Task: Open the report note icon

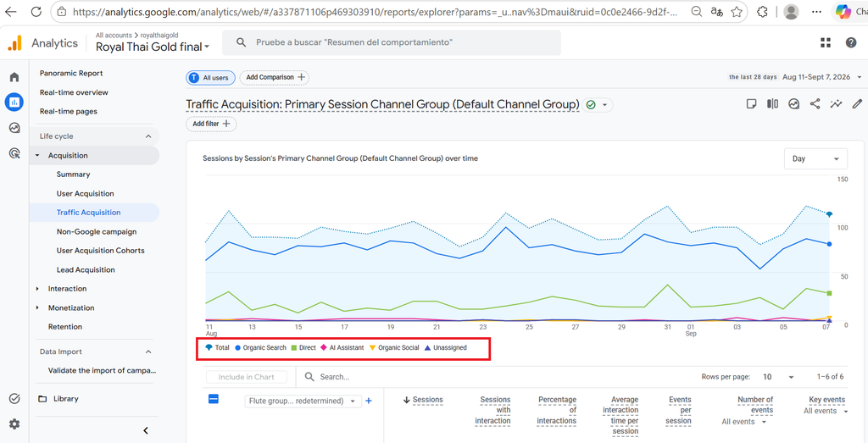Action: click(x=751, y=104)
